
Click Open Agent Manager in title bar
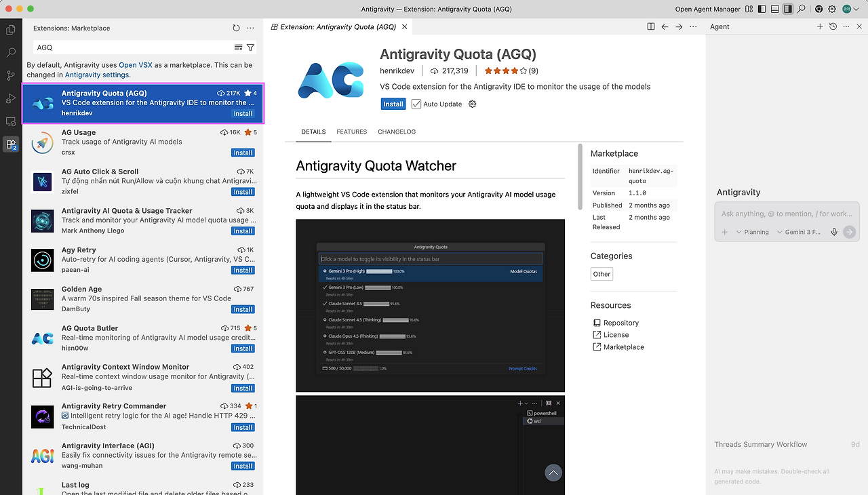pyautogui.click(x=707, y=9)
